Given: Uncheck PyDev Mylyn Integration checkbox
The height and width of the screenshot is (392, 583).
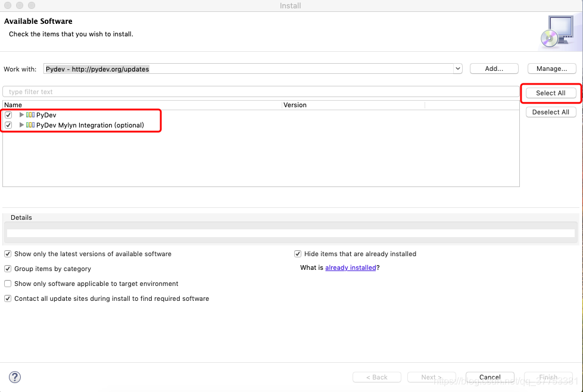Looking at the screenshot, I should click(x=8, y=125).
